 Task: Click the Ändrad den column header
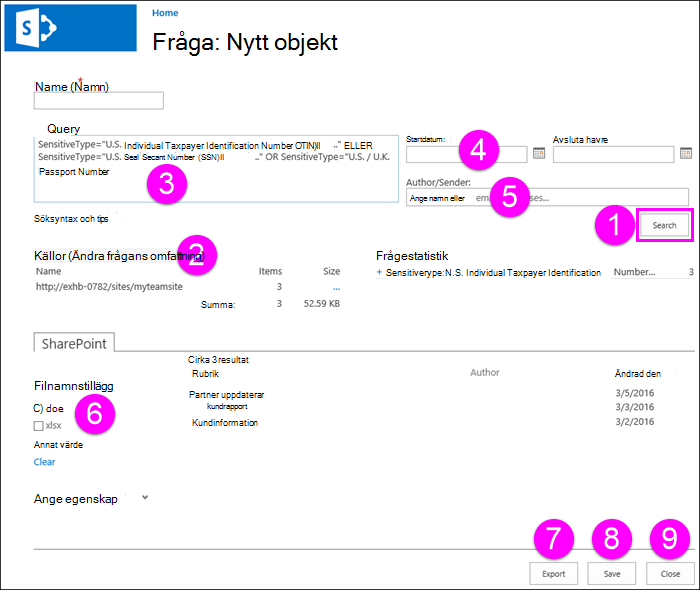pyautogui.click(x=638, y=374)
